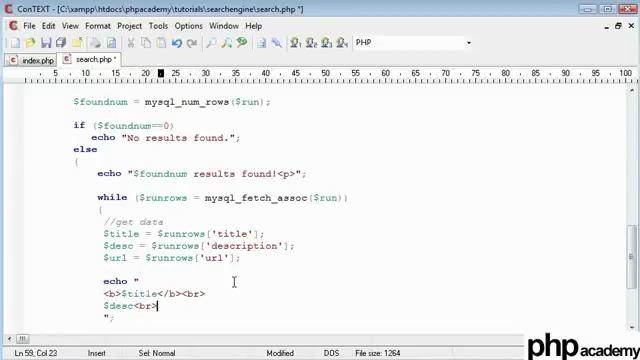Click the 'Modified' status entry
The height and width of the screenshot is (360, 640).
[x=280, y=353]
